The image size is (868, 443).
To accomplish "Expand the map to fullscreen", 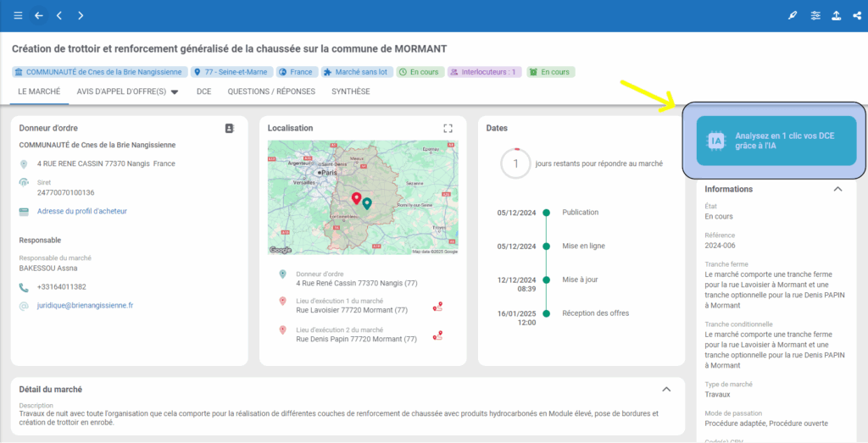I will pos(448,129).
